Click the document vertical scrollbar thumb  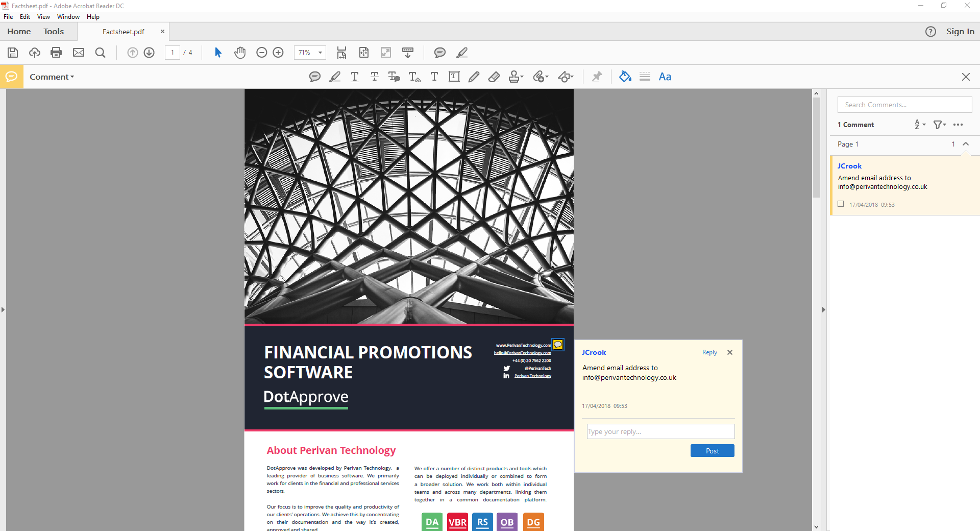[x=816, y=147]
